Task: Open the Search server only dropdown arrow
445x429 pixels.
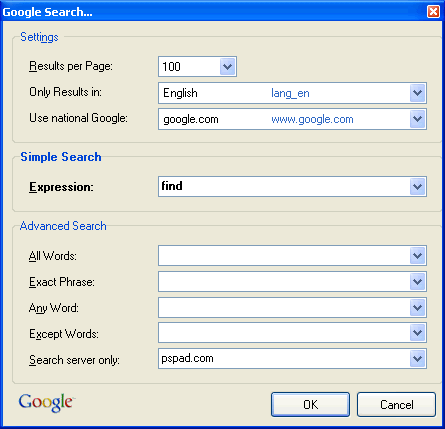Action: (417, 359)
